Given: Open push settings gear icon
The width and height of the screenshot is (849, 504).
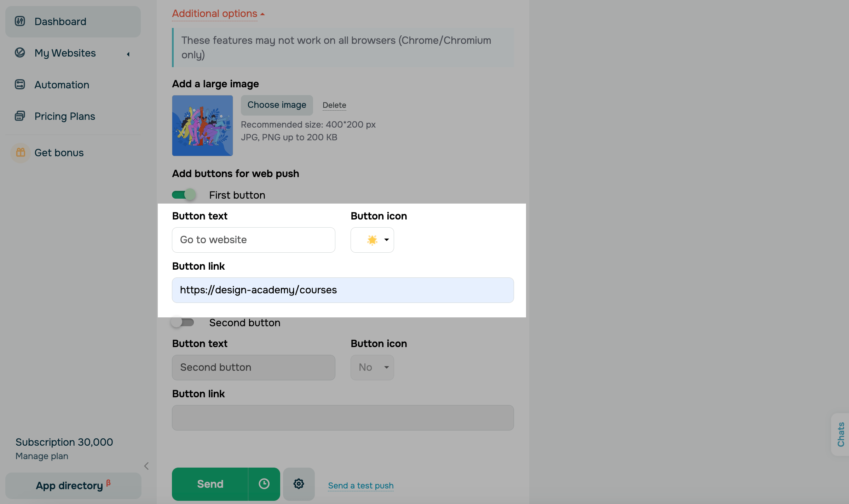Looking at the screenshot, I should (299, 484).
